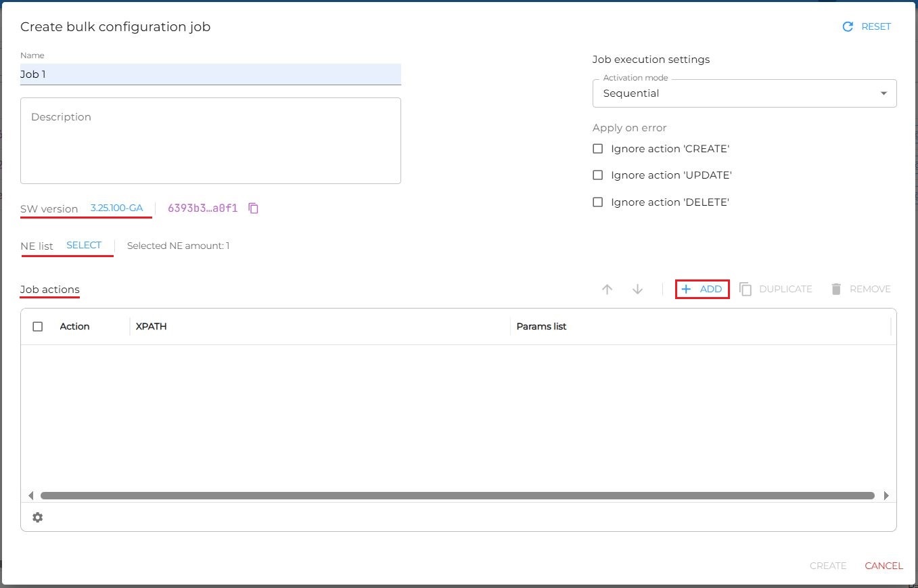This screenshot has width=918, height=588.
Task: Click the Action column header
Action: point(74,326)
